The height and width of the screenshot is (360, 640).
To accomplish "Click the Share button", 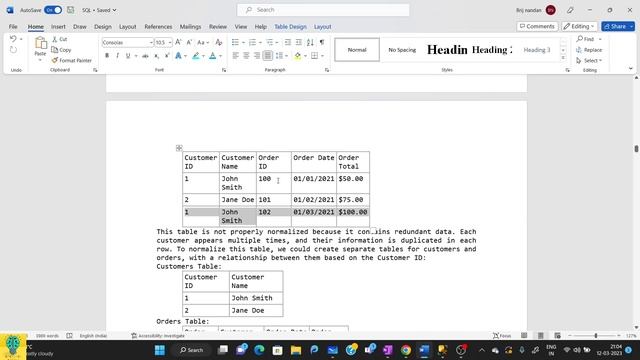I will [615, 27].
